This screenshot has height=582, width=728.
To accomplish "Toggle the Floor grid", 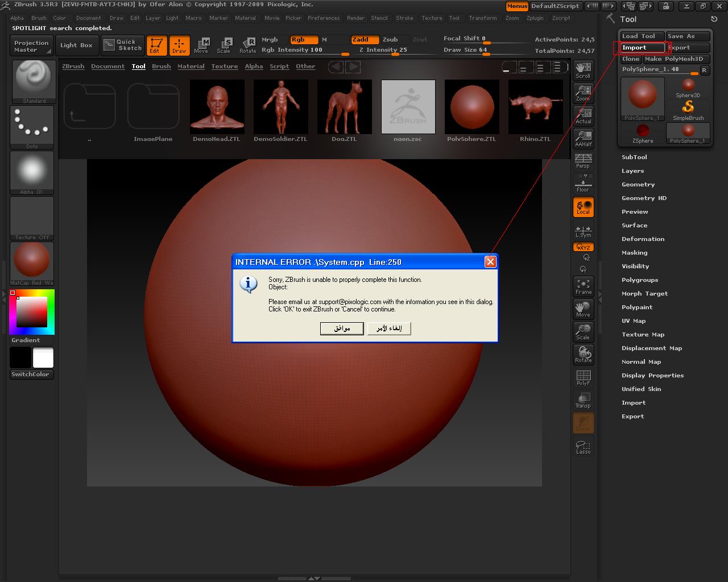I will tap(583, 184).
